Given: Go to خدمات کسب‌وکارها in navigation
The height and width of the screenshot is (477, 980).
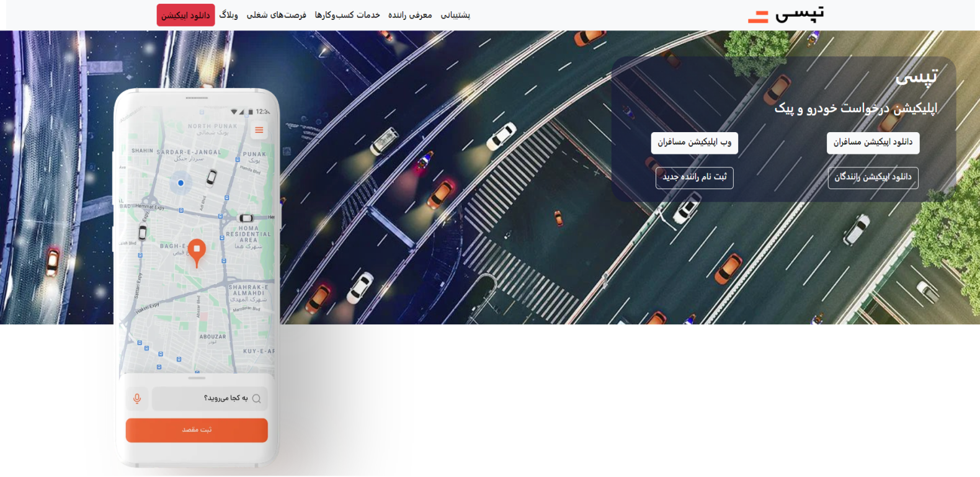Looking at the screenshot, I should coord(347,15).
